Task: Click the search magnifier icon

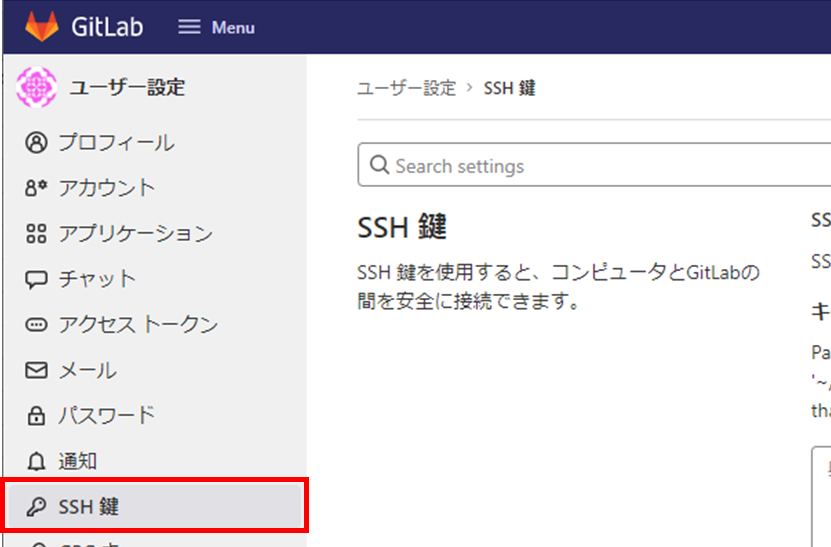Action: 379,164
